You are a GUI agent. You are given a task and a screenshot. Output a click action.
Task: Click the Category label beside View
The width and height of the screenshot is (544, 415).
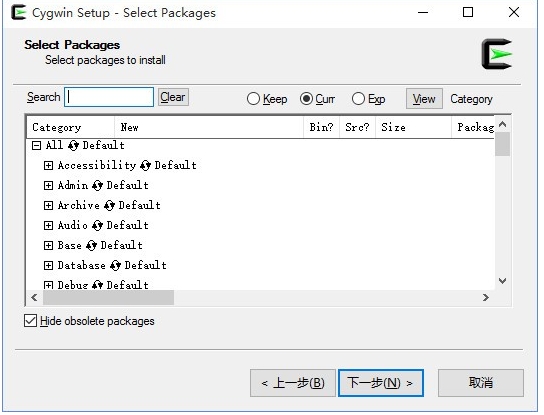point(471,99)
